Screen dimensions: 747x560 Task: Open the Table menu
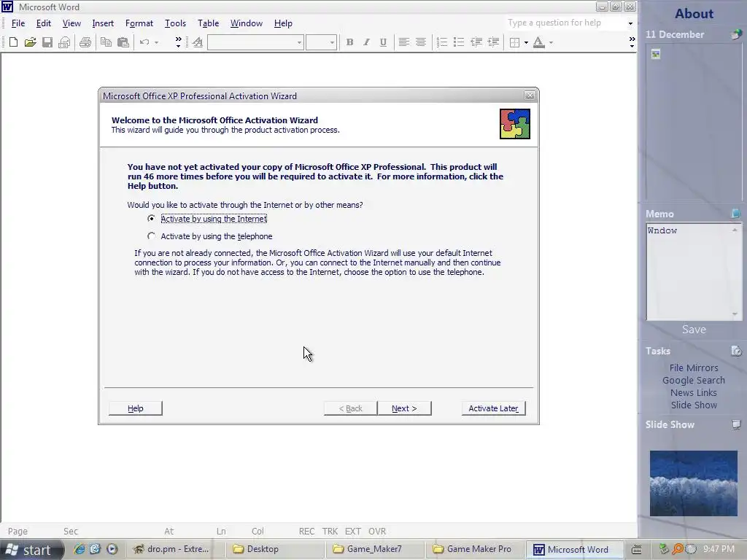pyautogui.click(x=208, y=23)
